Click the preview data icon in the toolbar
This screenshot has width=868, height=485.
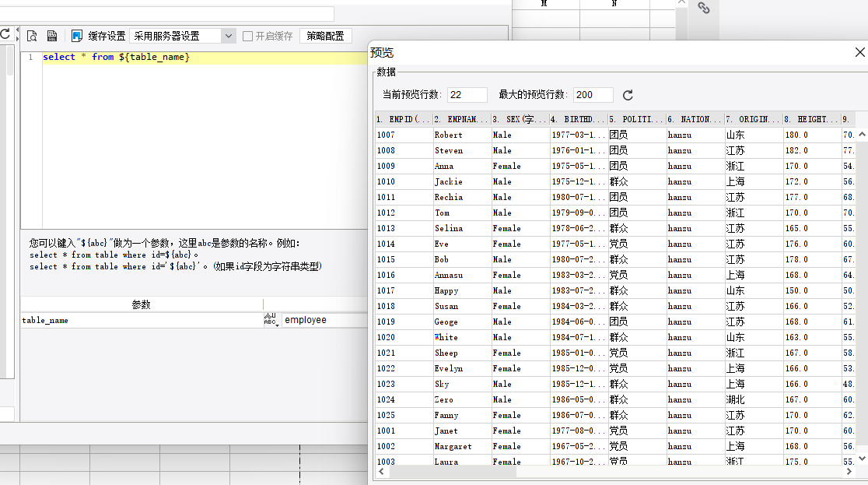32,36
